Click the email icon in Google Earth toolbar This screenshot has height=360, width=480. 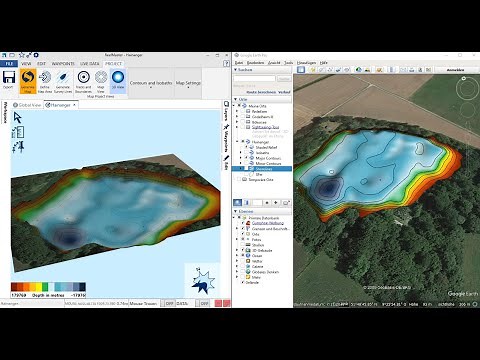click(x=404, y=70)
